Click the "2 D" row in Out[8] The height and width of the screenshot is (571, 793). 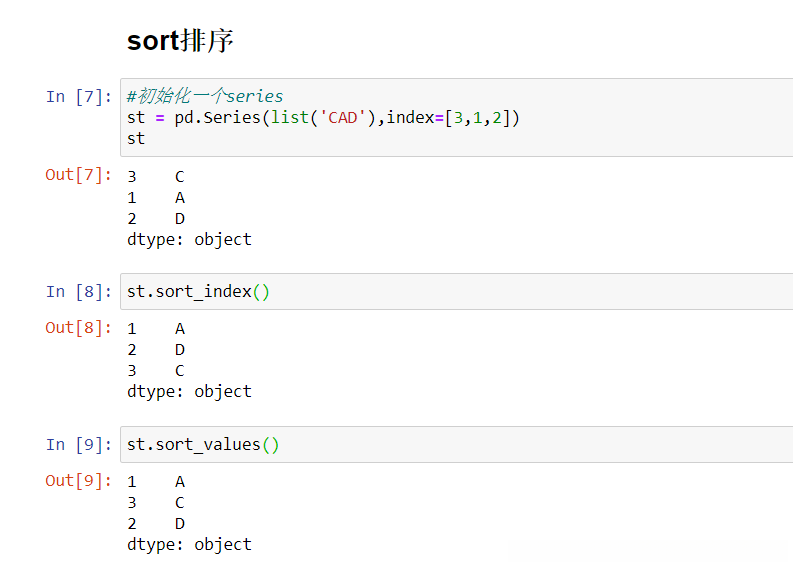point(156,349)
